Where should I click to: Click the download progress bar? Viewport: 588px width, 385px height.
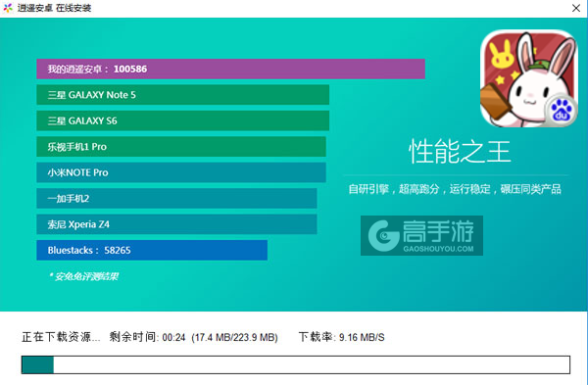[x=296, y=364]
